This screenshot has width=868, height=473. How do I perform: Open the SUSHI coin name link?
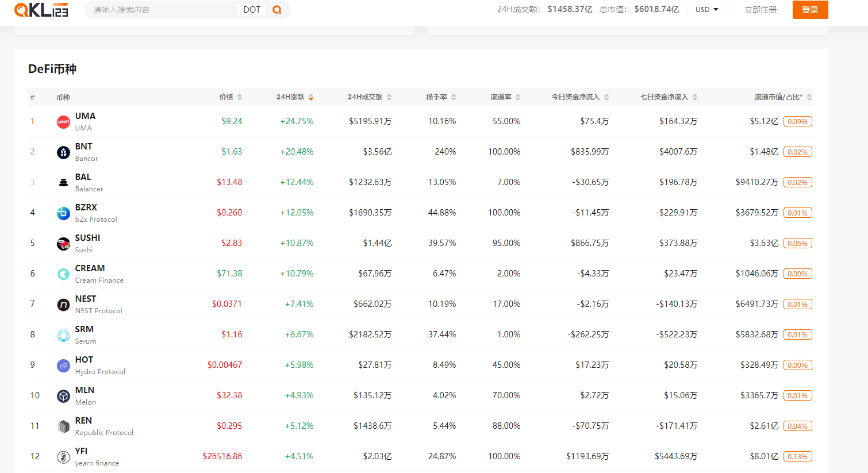(x=87, y=238)
